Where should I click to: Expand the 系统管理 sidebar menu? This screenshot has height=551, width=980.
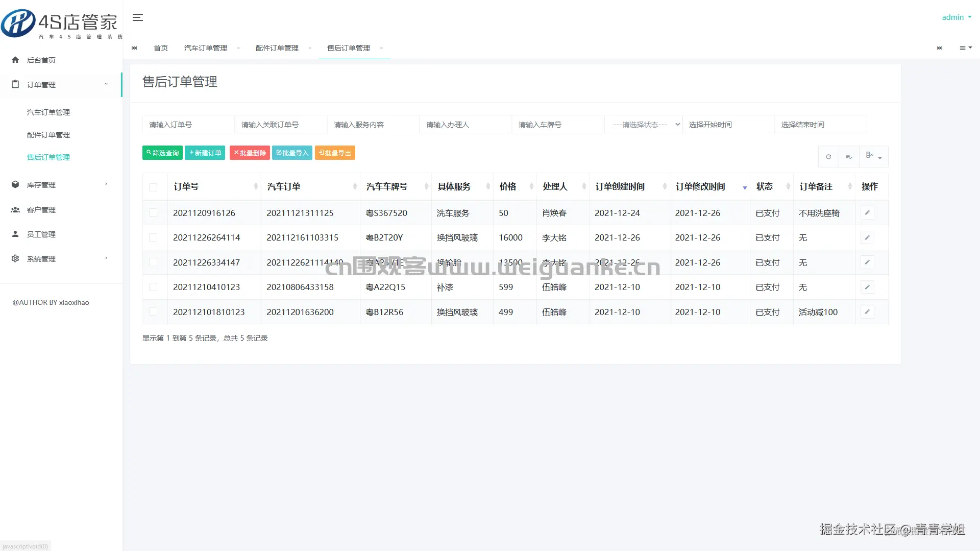point(61,258)
